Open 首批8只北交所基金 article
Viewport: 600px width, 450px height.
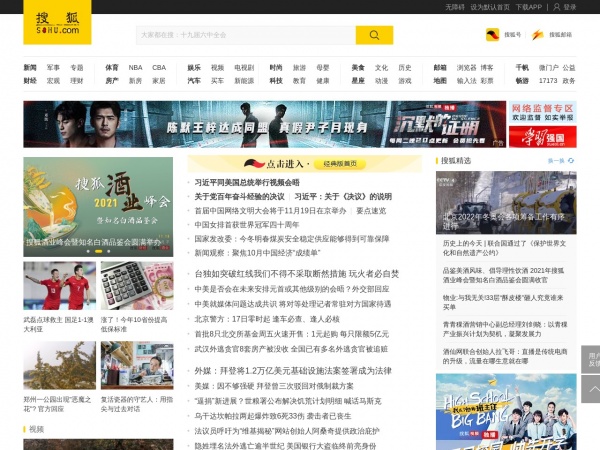pyautogui.click(x=292, y=334)
